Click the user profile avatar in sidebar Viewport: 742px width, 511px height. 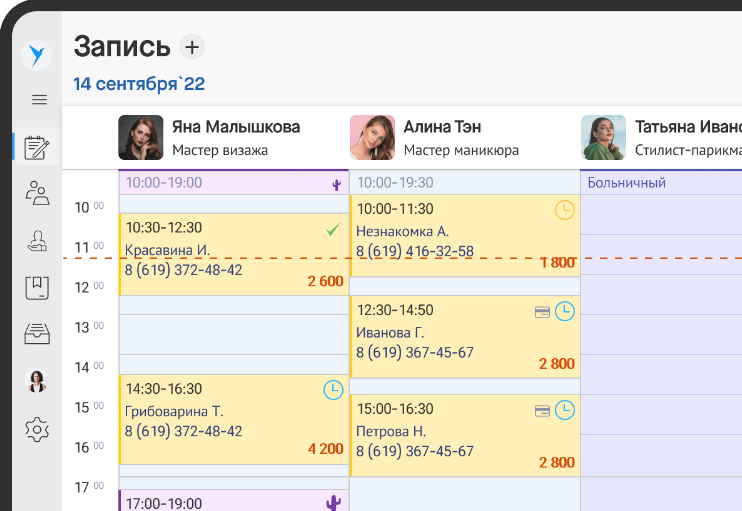(x=38, y=381)
